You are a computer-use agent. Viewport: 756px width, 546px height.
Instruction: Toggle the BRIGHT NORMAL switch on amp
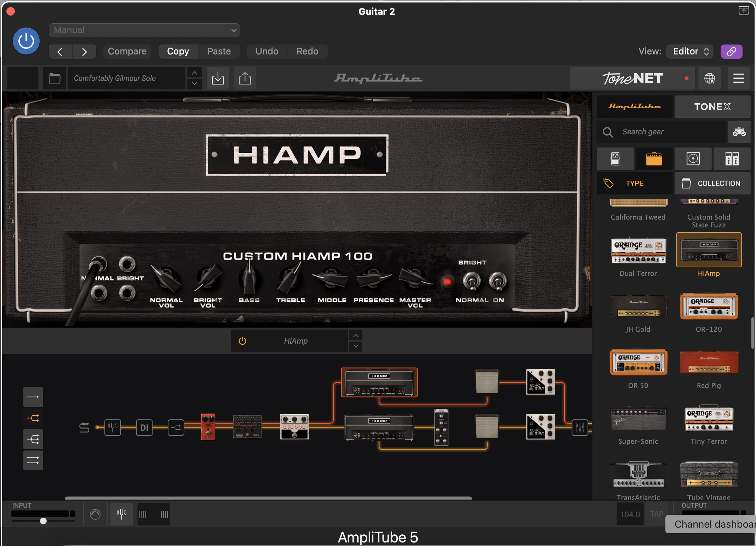pos(471,281)
